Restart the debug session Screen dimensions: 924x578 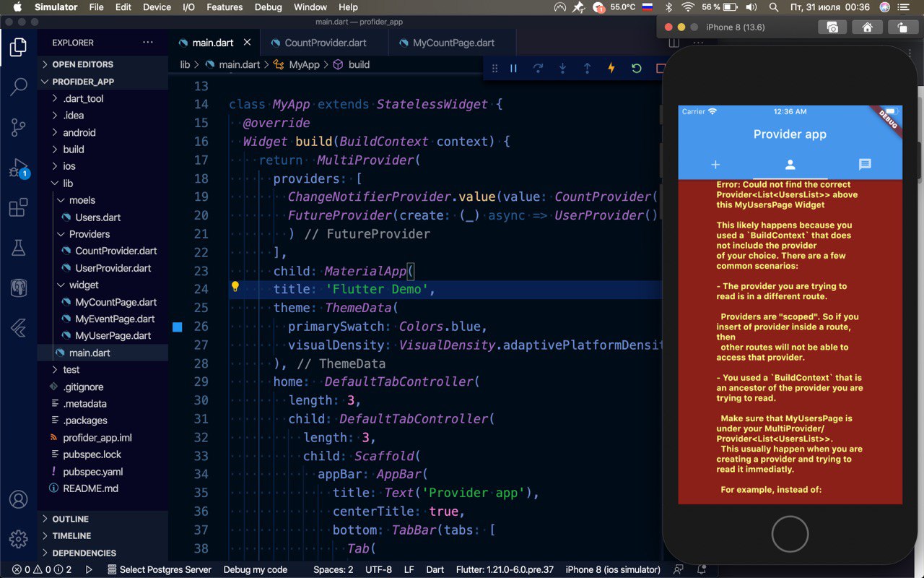(636, 68)
